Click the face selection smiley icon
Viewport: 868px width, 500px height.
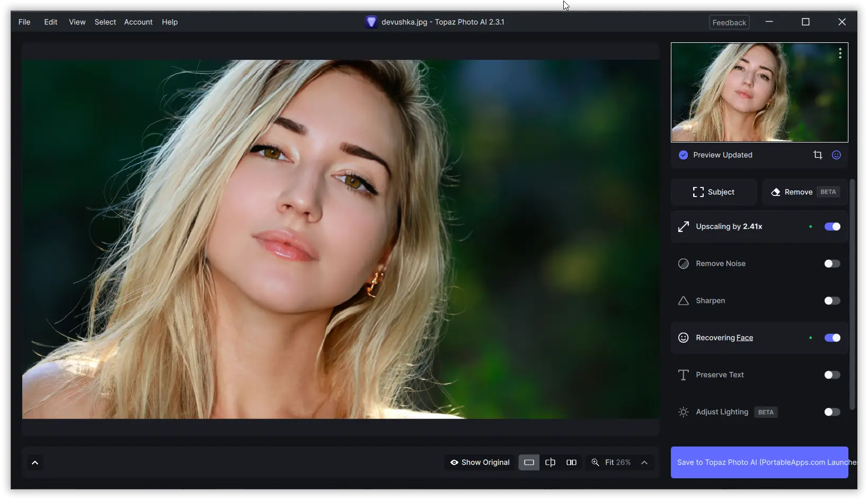pos(836,155)
